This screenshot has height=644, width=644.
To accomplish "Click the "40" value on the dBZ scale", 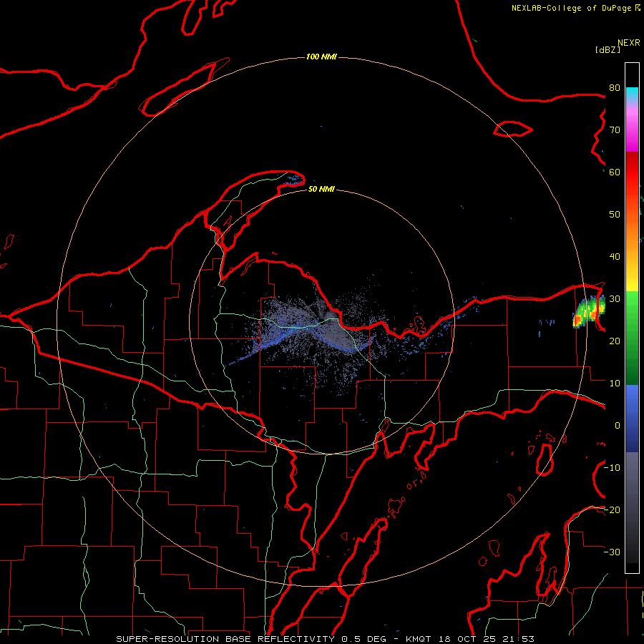I will pos(615,257).
